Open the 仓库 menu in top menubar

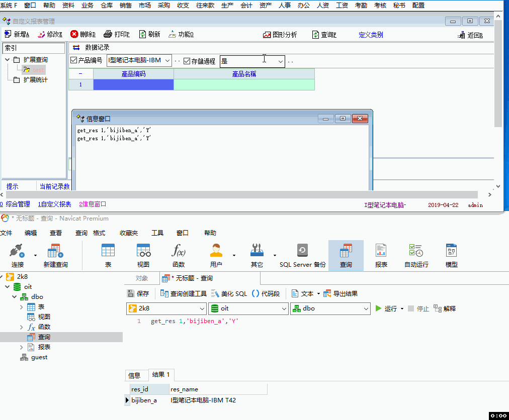click(107, 6)
